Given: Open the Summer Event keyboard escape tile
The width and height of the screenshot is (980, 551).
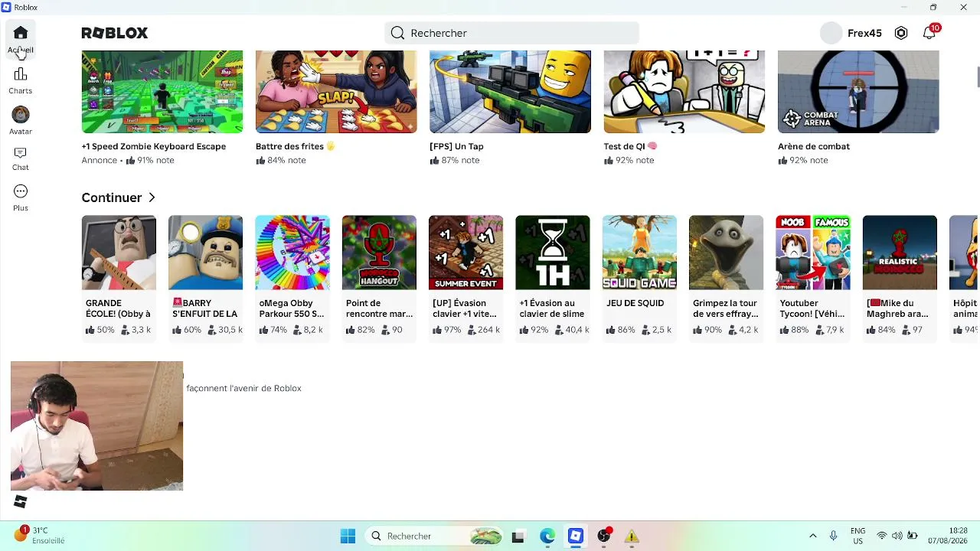Looking at the screenshot, I should 466,253.
